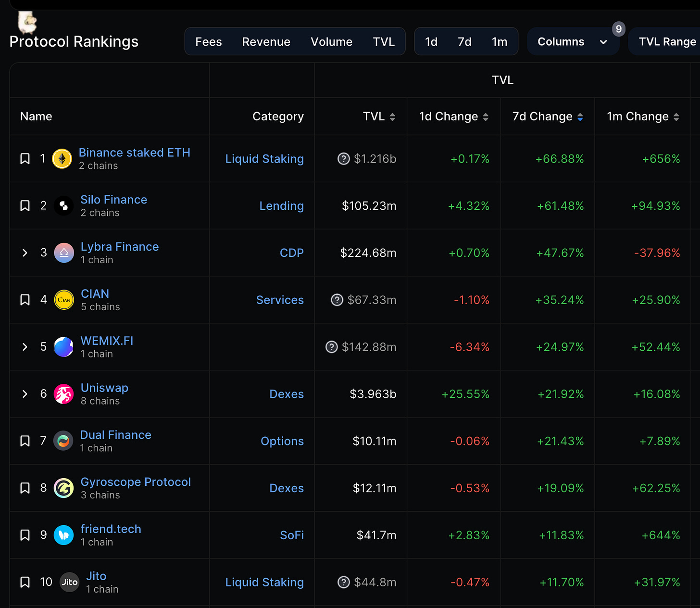Toggle bookmark for CIAN
This screenshot has width=700, height=608.
(25, 300)
